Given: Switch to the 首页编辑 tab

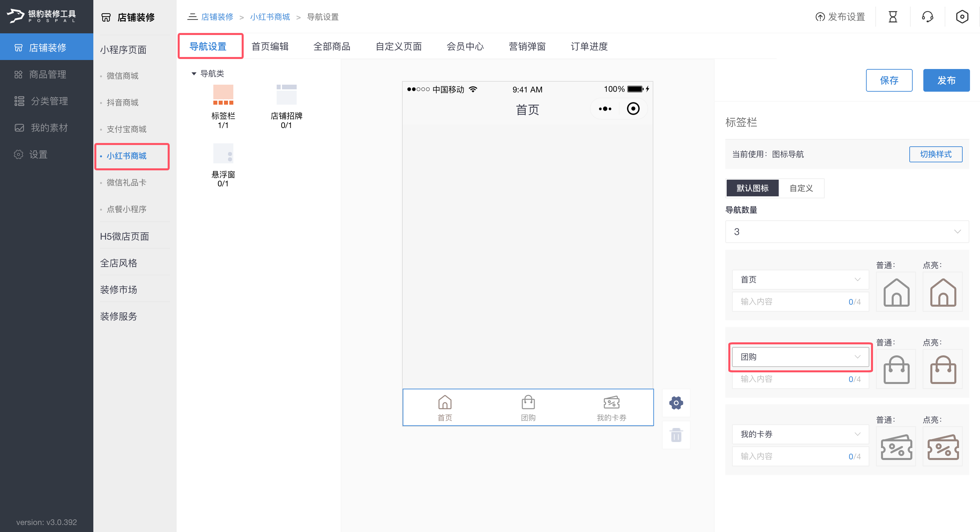Looking at the screenshot, I should pyautogui.click(x=270, y=46).
